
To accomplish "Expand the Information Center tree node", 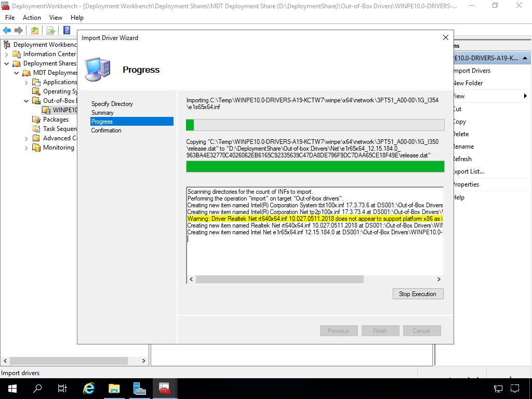I will pyautogui.click(x=7, y=54).
